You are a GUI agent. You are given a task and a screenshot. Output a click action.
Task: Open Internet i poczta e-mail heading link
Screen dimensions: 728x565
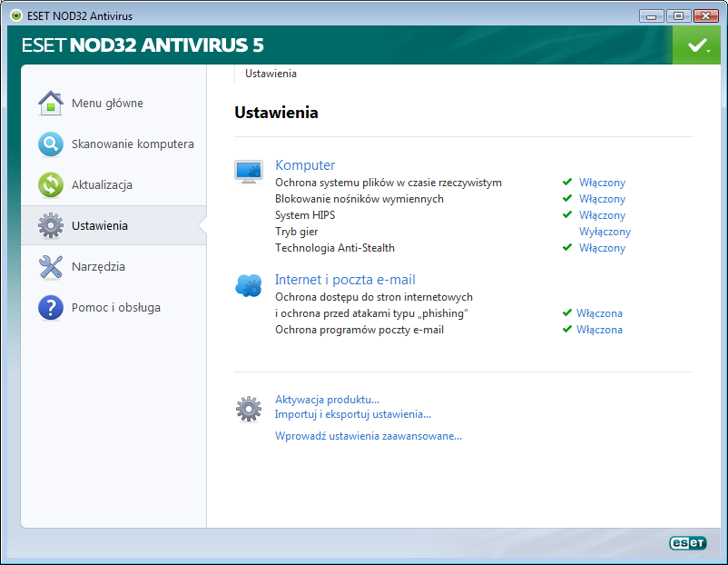(x=345, y=280)
